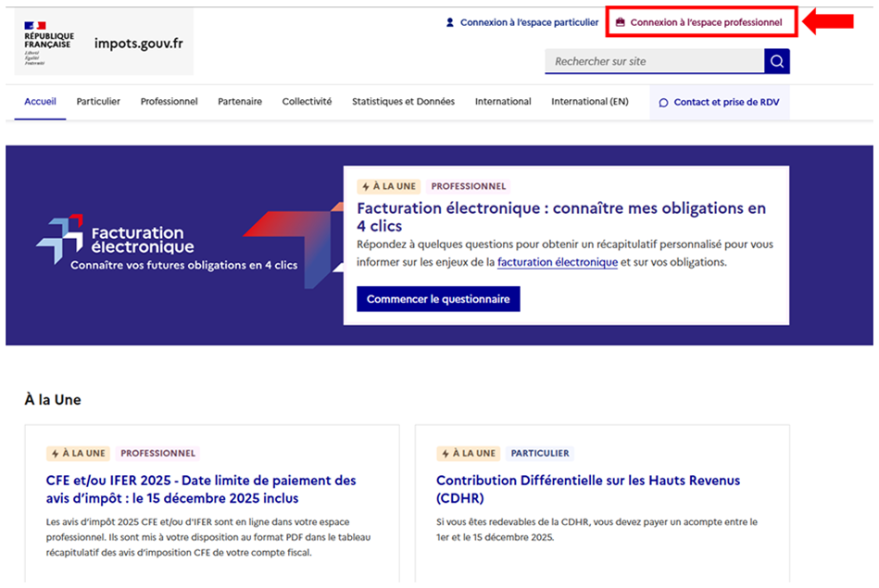This screenshot has height=588, width=879.
Task: Open Contribution Différentielle sur les Hauts Revenus
Action: [x=588, y=489]
